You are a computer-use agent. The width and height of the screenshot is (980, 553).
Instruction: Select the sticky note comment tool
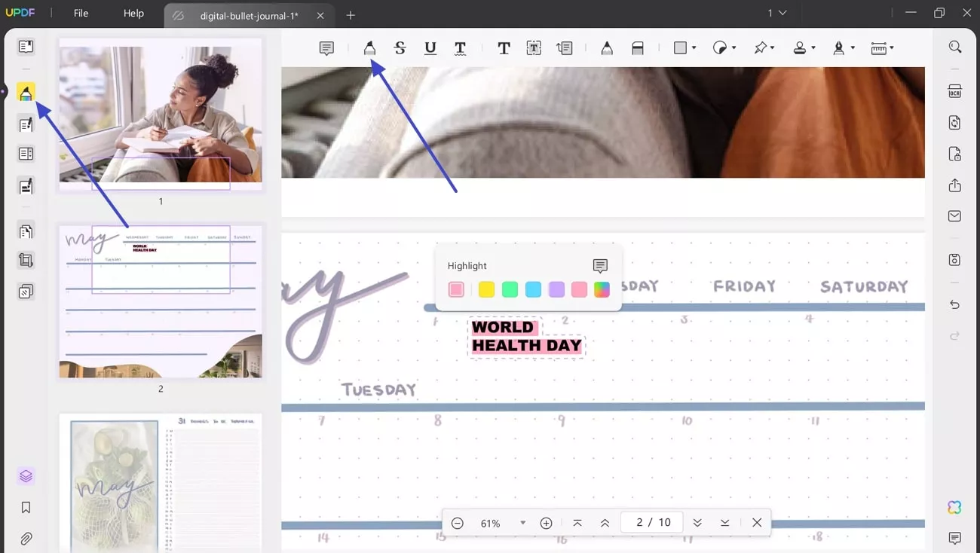coord(326,47)
